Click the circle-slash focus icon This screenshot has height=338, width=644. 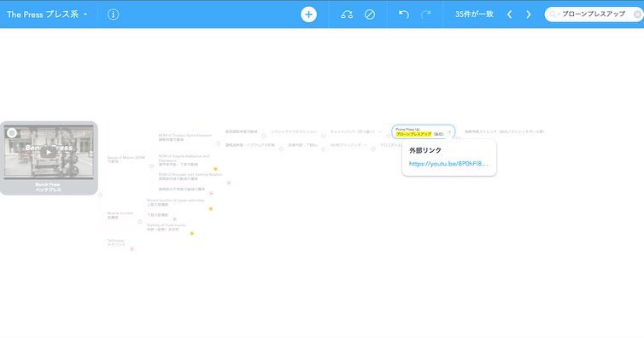370,15
